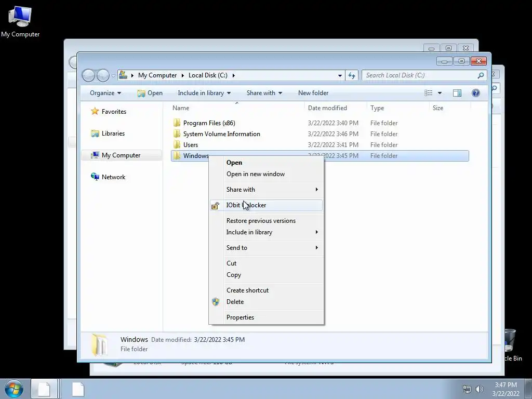Viewport: 532px width, 399px height.
Task: Open recent pages dropdown beside Forward arrow
Action: pos(113,76)
